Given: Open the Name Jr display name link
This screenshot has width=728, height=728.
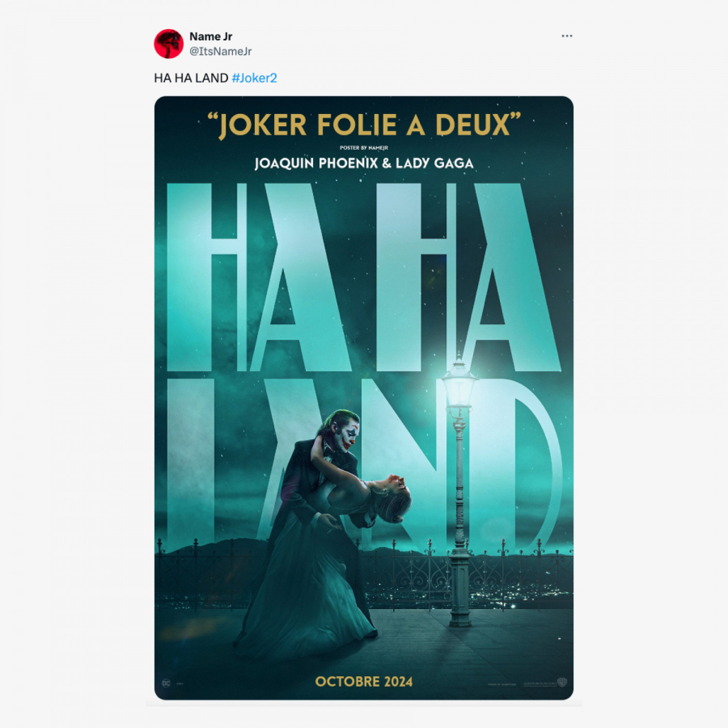Looking at the screenshot, I should (x=211, y=36).
